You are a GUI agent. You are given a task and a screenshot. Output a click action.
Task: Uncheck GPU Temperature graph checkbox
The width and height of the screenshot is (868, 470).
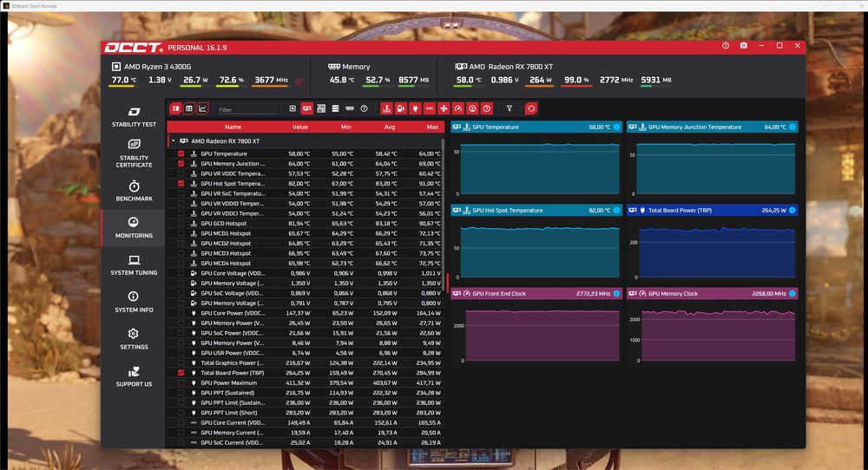tap(181, 153)
